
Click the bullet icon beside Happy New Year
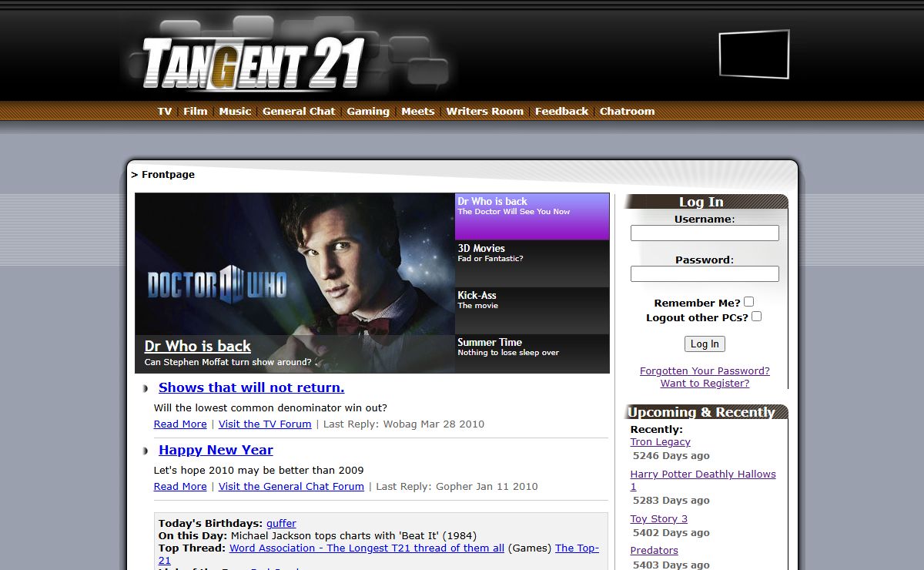pos(145,451)
